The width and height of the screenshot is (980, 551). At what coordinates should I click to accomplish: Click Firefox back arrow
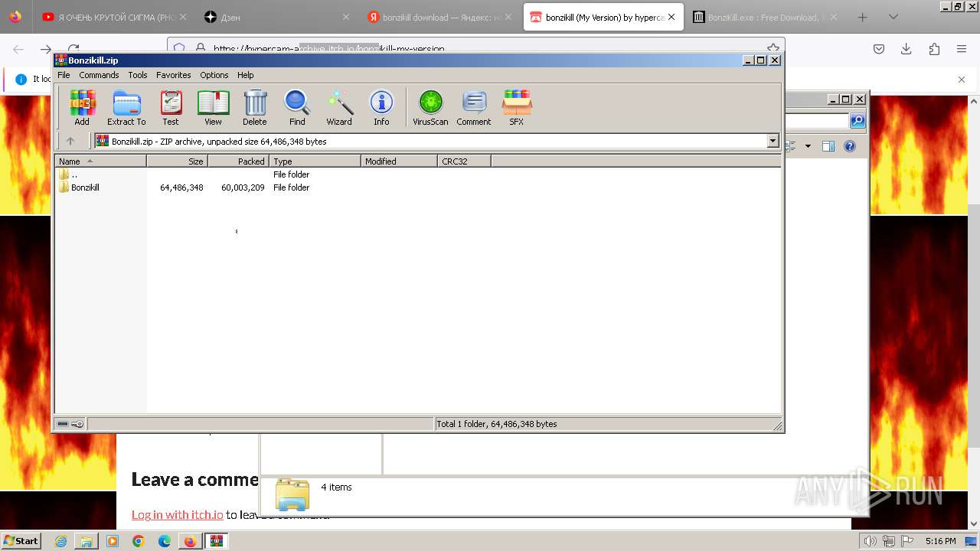click(x=19, y=49)
